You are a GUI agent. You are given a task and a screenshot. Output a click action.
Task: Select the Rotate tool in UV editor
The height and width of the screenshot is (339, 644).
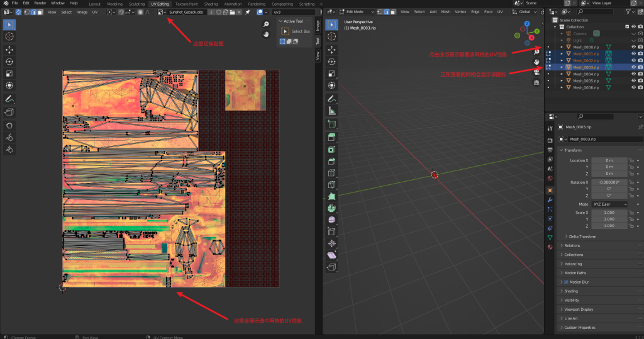pyautogui.click(x=10, y=62)
